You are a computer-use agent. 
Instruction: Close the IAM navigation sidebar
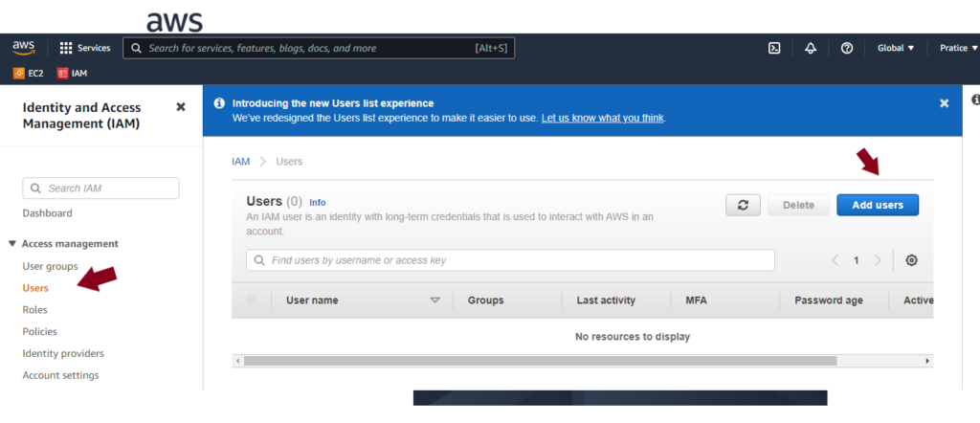(x=181, y=107)
